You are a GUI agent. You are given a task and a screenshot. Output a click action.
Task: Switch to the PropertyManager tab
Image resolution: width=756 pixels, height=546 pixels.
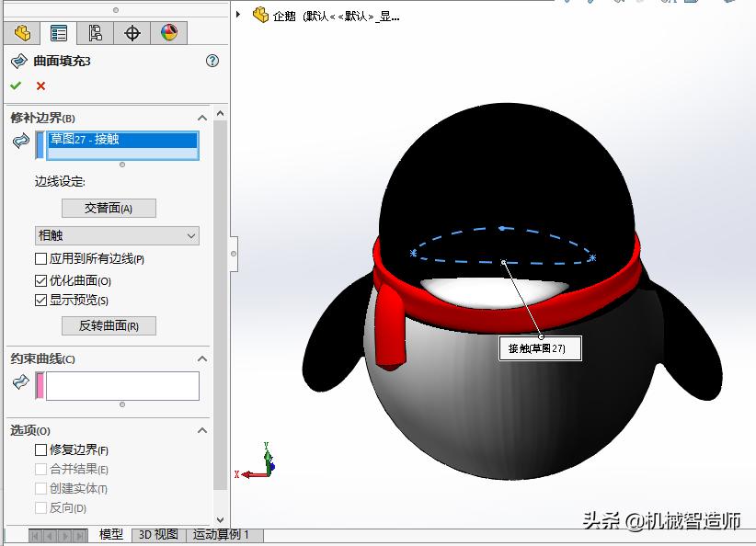59,33
